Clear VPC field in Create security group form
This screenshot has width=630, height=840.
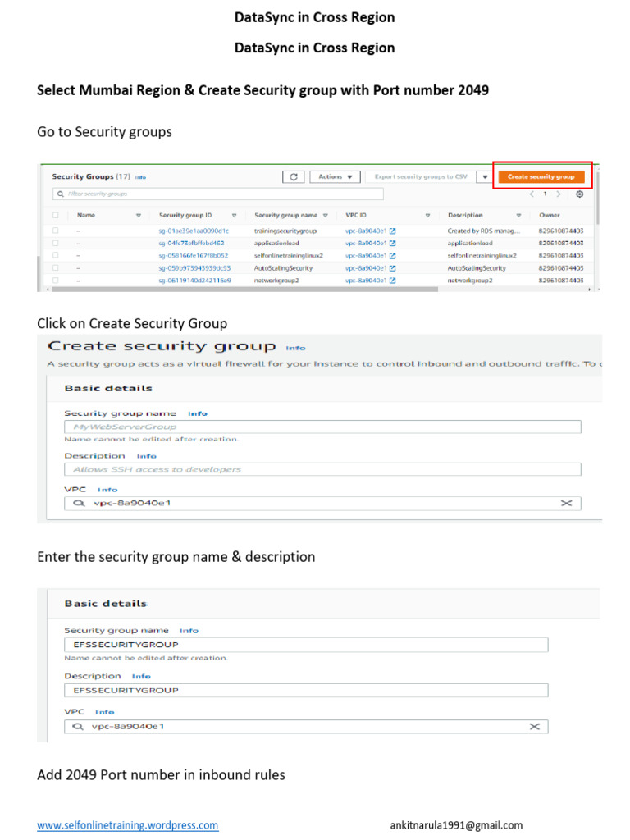(565, 503)
